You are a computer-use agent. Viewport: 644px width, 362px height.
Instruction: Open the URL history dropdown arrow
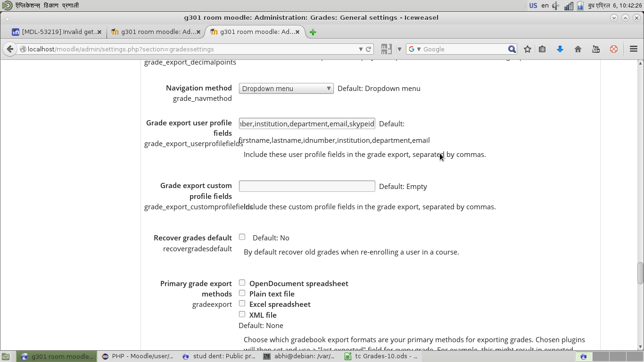click(x=361, y=49)
